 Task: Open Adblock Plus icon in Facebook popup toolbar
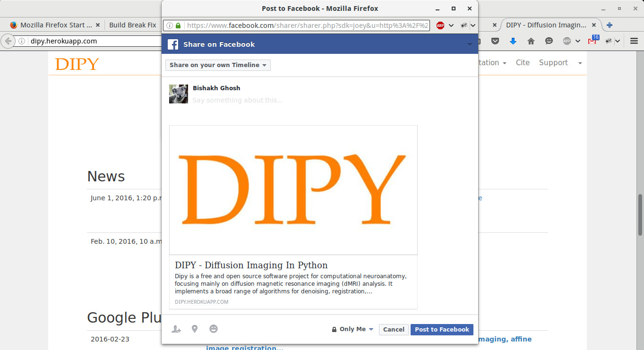(x=440, y=26)
